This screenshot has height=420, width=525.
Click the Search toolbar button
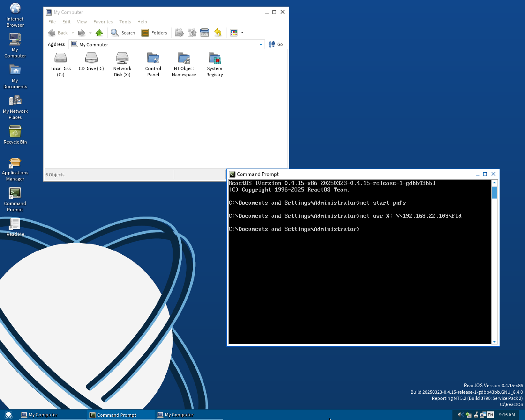(123, 33)
